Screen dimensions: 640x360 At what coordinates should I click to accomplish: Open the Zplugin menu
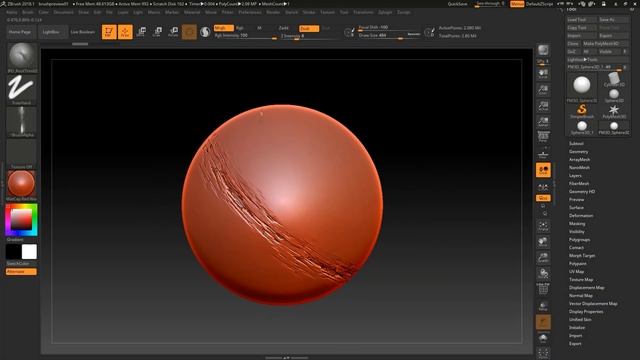(x=385, y=12)
